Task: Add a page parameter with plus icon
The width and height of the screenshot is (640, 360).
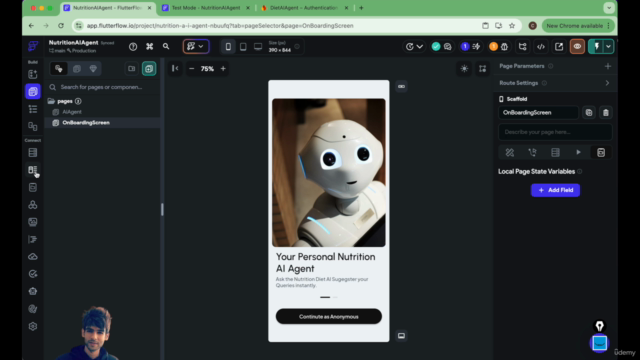Action: (x=608, y=66)
